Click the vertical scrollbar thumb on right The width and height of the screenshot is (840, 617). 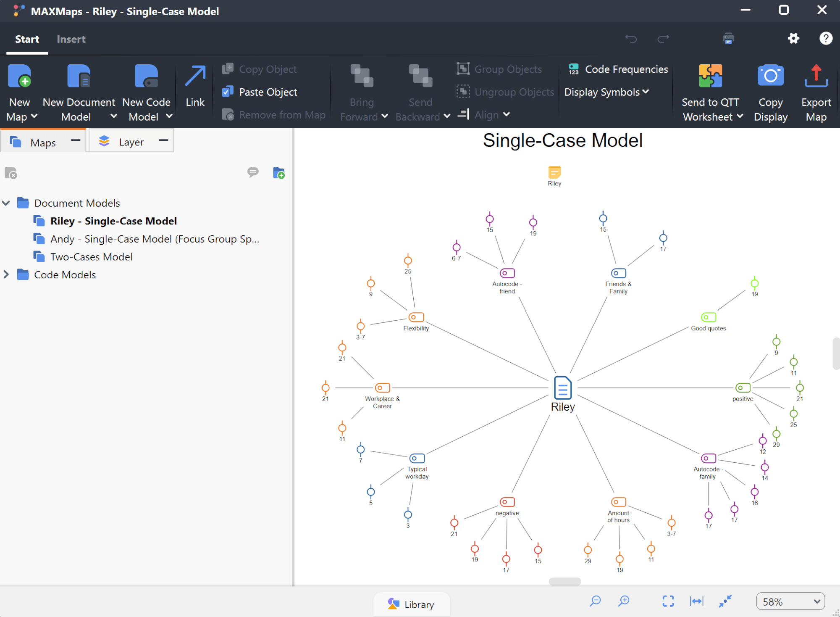(836, 353)
